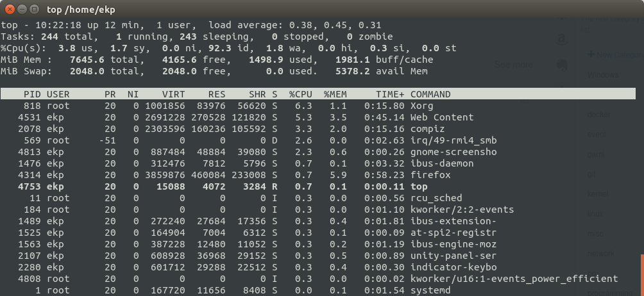Click the irq/49-rmi4_smb process name
644x296 pixels.
tap(453, 140)
